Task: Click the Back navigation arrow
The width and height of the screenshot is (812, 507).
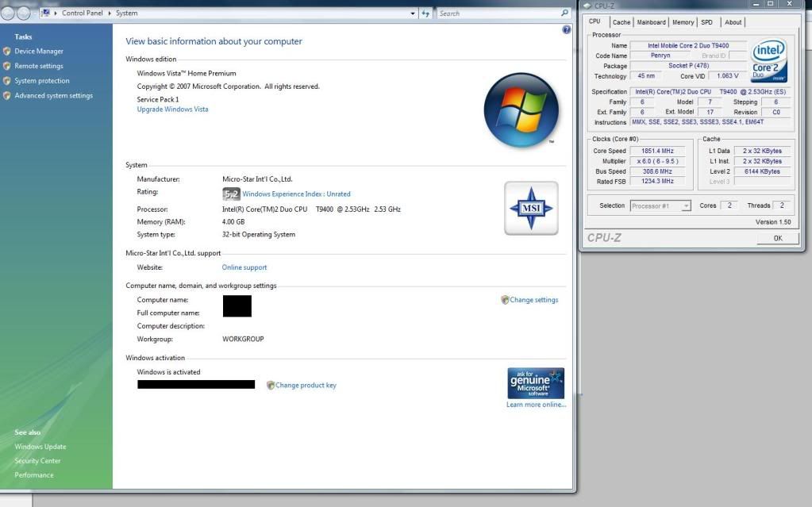Action: [x=8, y=13]
